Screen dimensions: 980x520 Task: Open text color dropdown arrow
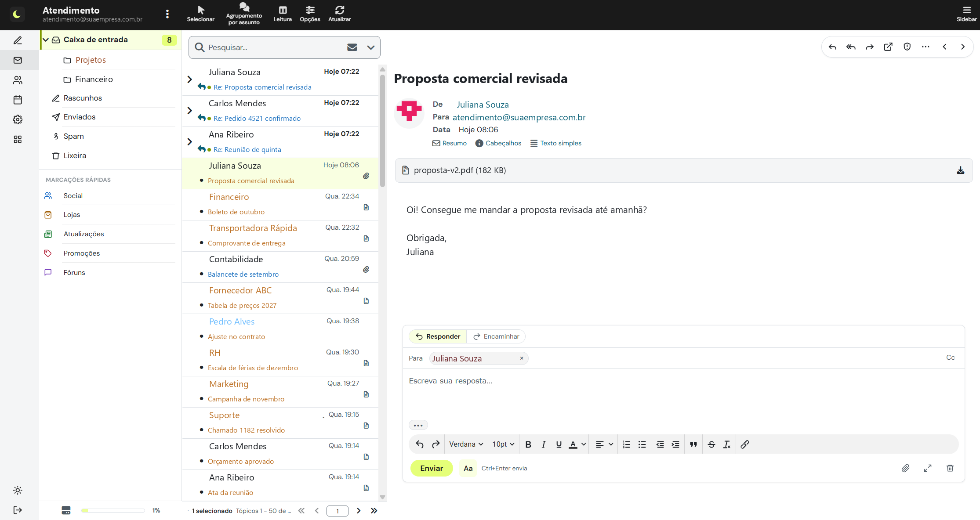584,444
